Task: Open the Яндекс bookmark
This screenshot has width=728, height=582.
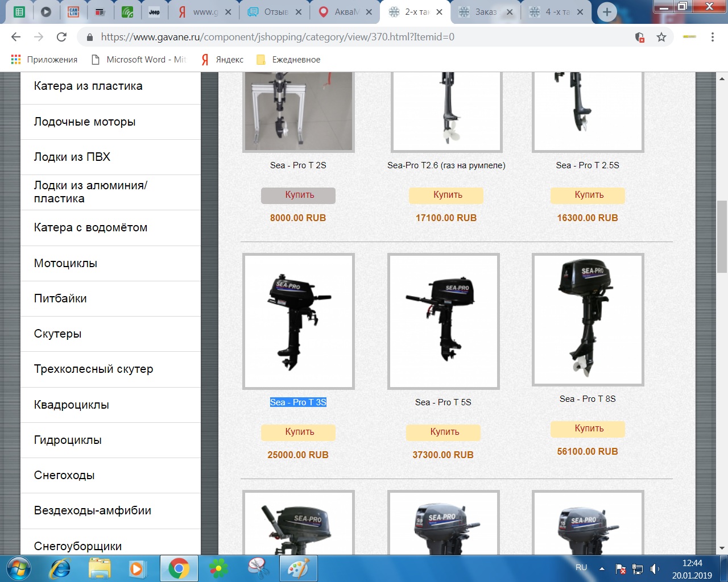Action: click(222, 60)
